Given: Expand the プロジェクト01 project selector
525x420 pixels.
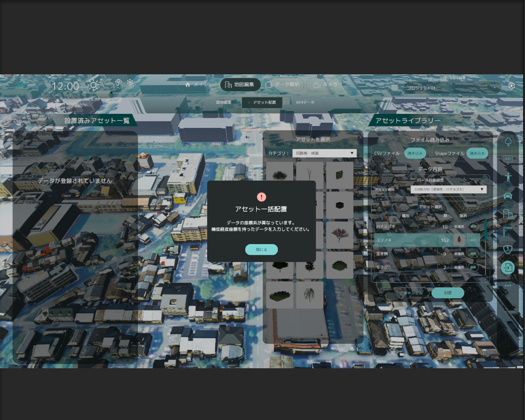Looking at the screenshot, I should (452, 88).
